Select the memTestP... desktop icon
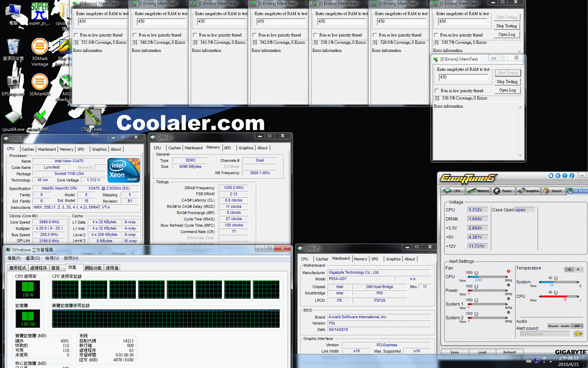Image resolution: width=588 pixels, height=368 pixels. point(40,120)
